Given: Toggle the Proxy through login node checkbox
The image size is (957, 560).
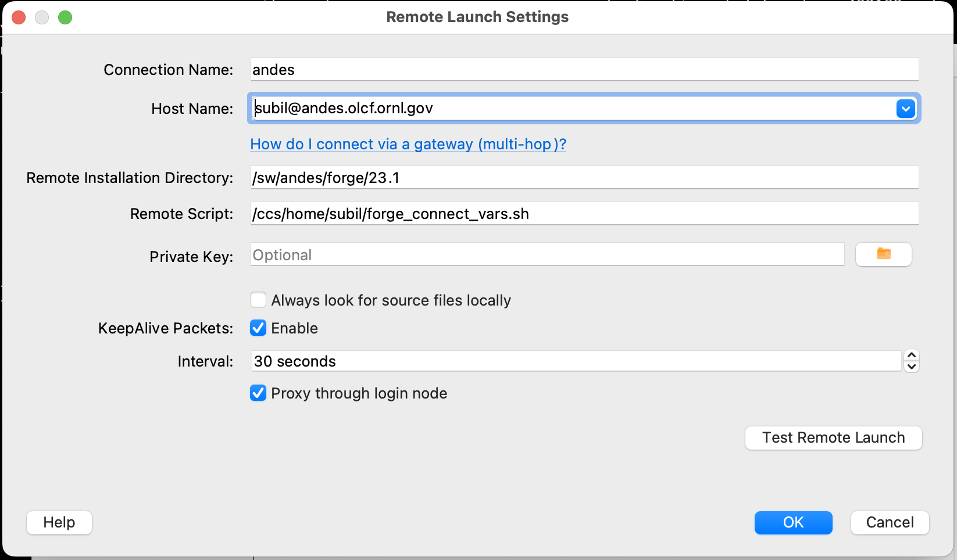Looking at the screenshot, I should tap(258, 393).
